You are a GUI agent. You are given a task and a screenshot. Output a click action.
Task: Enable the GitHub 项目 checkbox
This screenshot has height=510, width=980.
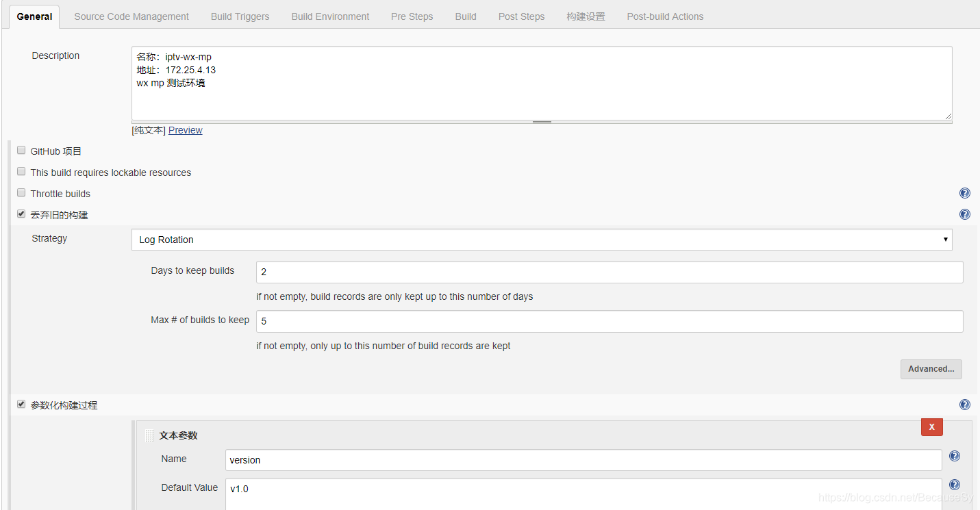(21, 151)
